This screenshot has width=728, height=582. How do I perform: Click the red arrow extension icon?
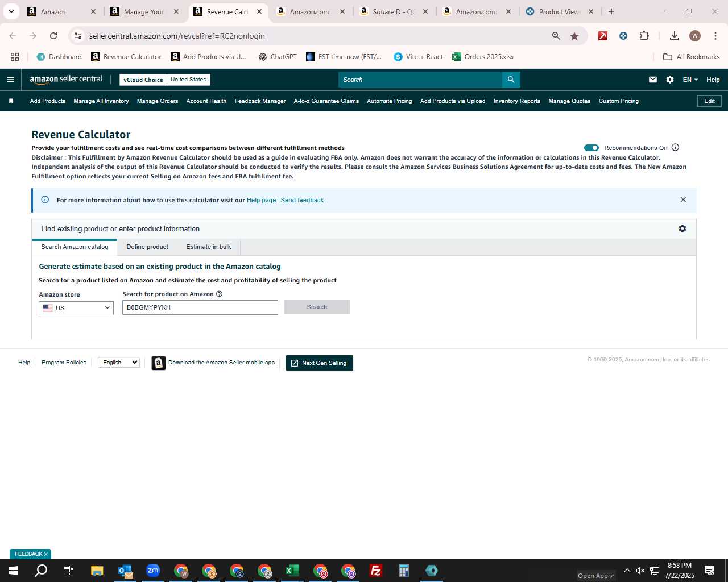coord(603,36)
